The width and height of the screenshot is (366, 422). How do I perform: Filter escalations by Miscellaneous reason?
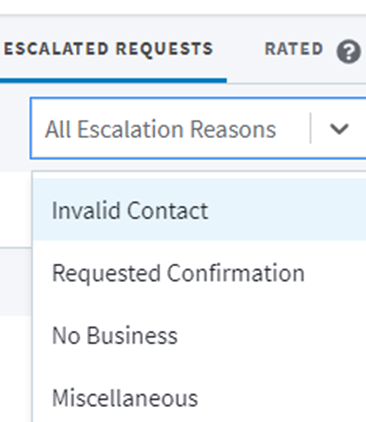(199, 398)
